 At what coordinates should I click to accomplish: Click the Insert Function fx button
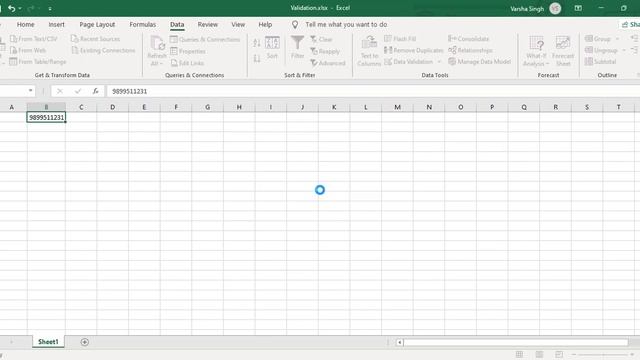[x=96, y=91]
